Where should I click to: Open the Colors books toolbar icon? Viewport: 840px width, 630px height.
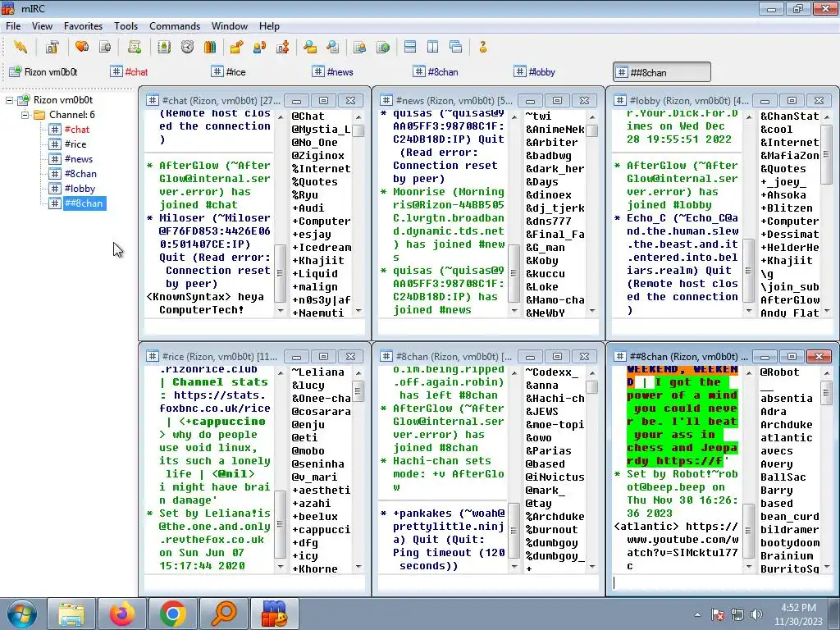(x=210, y=47)
